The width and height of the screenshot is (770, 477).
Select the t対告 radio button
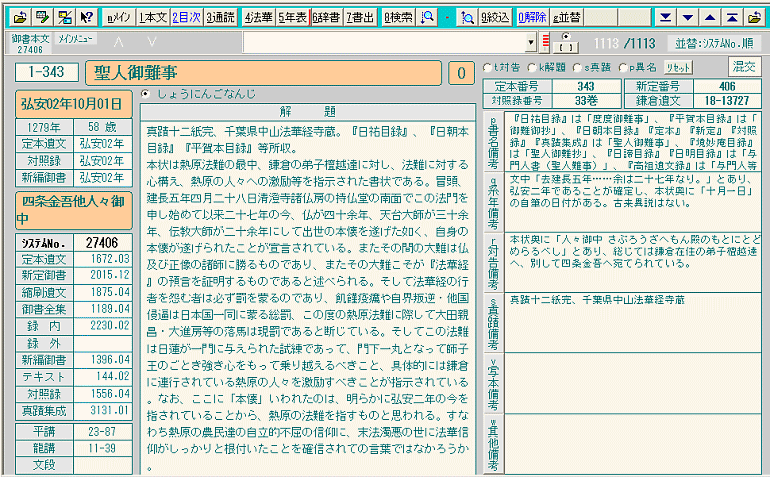point(487,67)
